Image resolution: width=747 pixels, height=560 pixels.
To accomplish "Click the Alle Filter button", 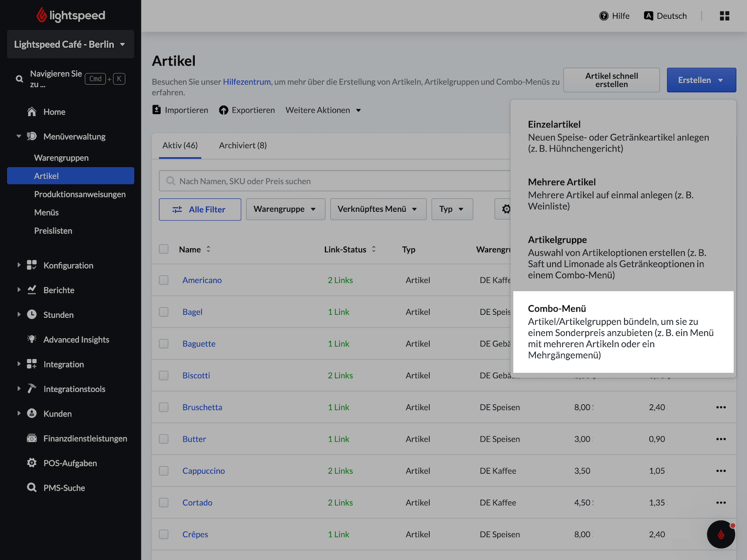I will point(200,209).
